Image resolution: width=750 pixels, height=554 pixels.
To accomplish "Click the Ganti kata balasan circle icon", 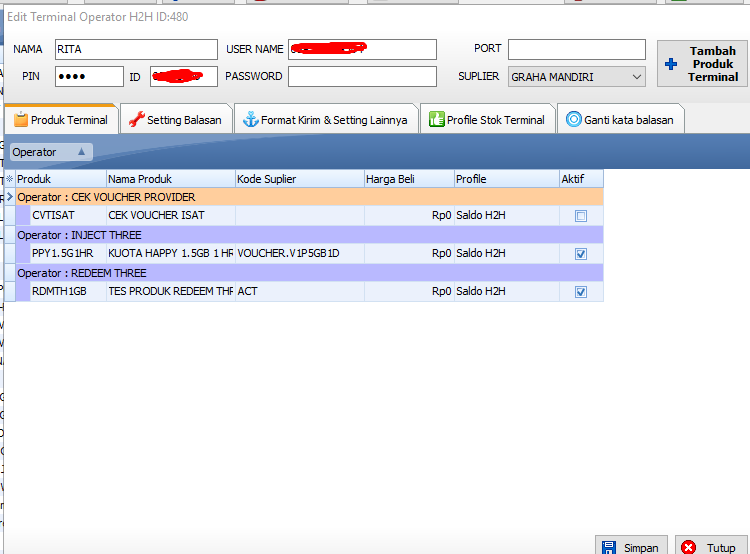I will pos(573,120).
